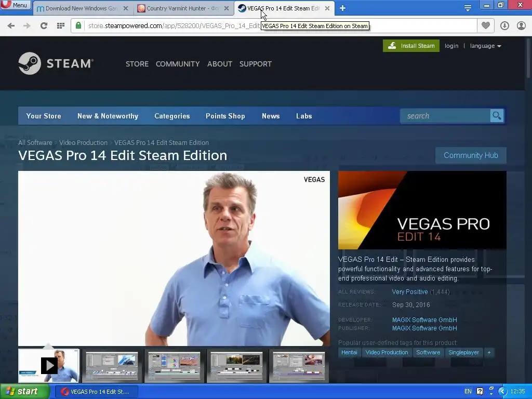Open the Opera Menu button
Image resolution: width=532 pixels, height=399 pixels.
pos(16,5)
